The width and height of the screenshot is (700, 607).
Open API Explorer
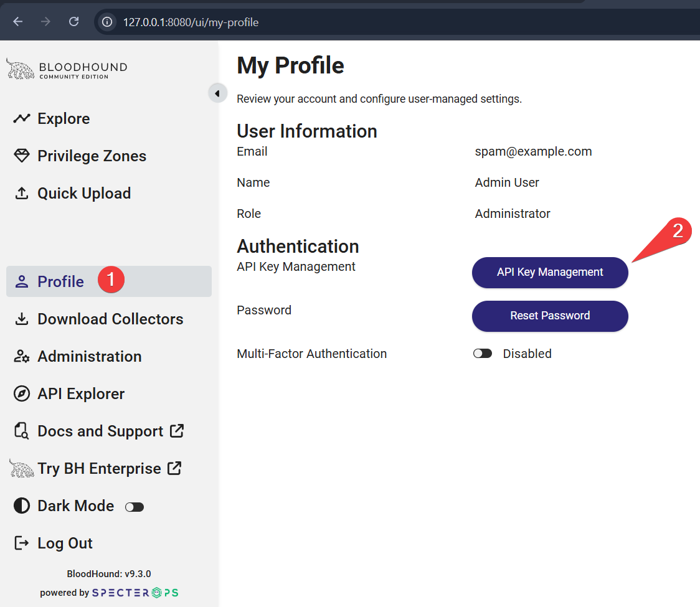pos(81,394)
